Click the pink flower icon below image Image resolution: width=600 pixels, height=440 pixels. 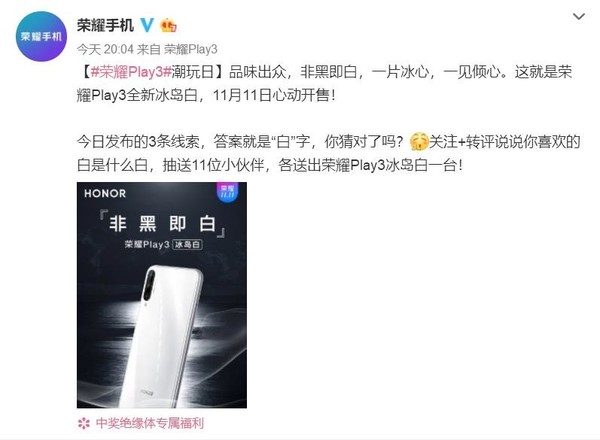click(84, 424)
